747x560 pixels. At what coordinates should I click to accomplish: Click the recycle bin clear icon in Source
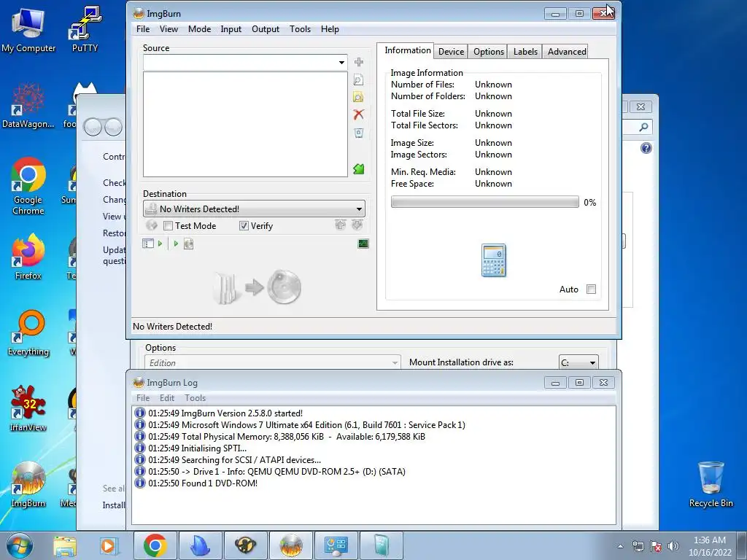click(x=359, y=133)
